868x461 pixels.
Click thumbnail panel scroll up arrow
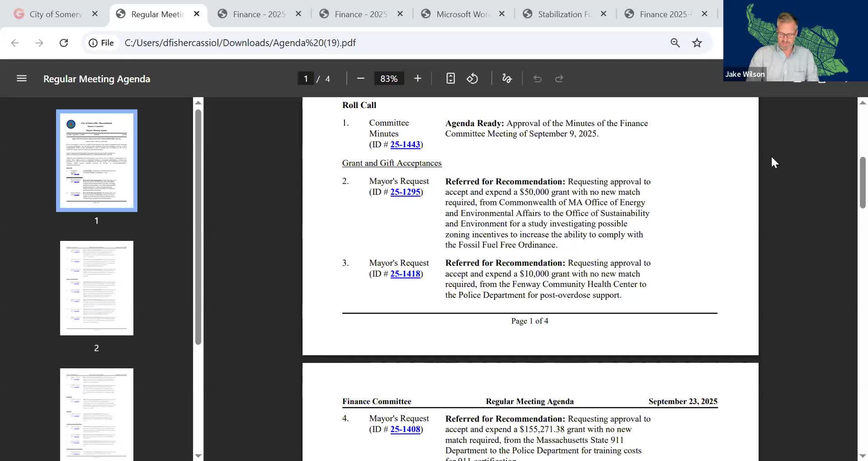198,103
